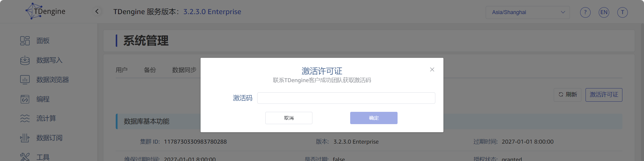Select the 流计算 wave icon
Image resolution: width=644 pixels, height=161 pixels.
click(x=25, y=118)
